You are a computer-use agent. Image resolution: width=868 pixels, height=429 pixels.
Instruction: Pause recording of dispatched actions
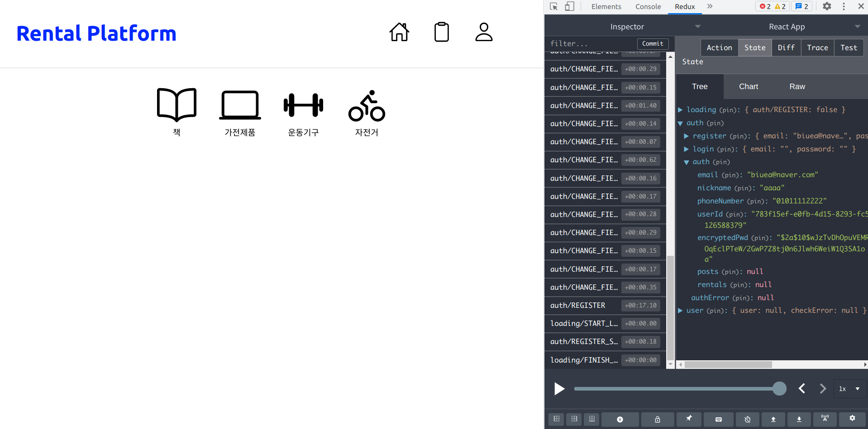[x=620, y=420]
